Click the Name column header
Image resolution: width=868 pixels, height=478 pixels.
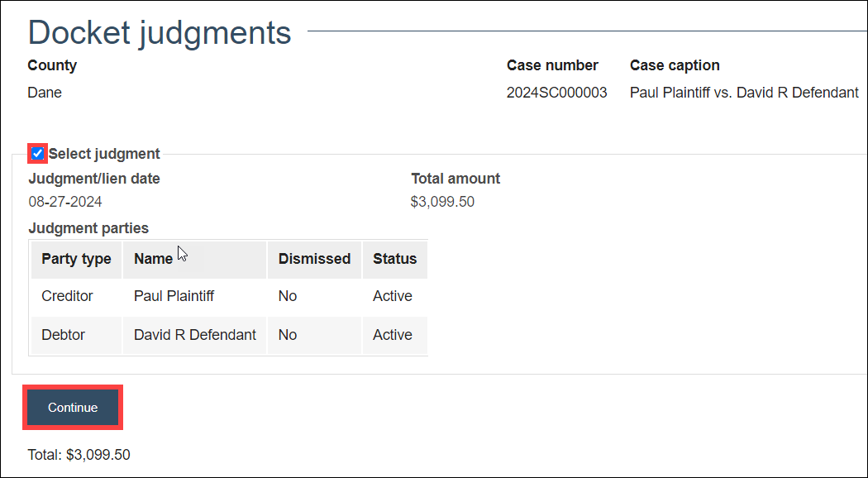coord(153,259)
